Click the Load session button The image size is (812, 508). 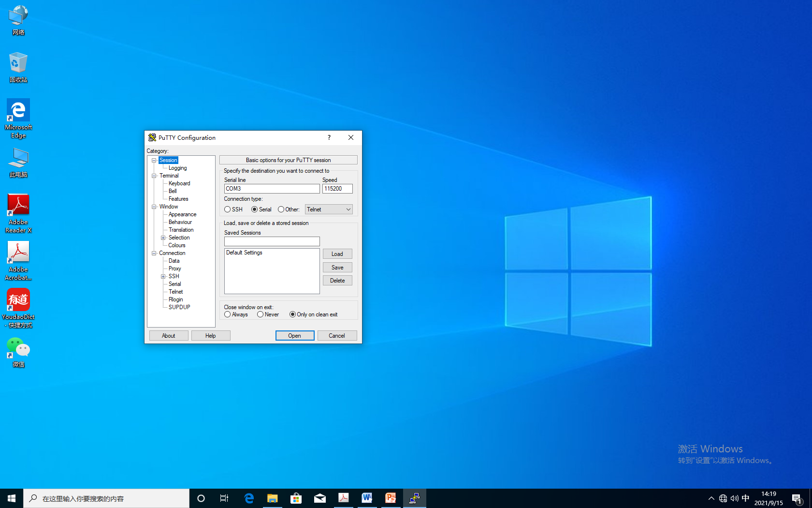[337, 254]
